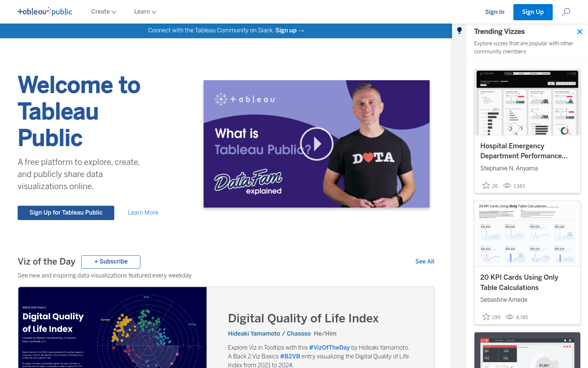Click the star on 20 KPI Cards viz

[486, 317]
